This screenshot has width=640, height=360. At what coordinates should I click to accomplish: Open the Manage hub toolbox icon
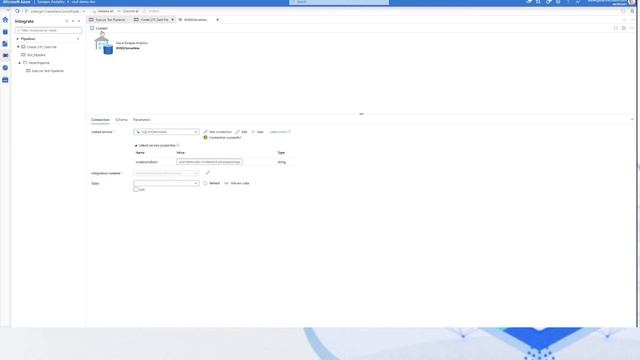[5, 80]
